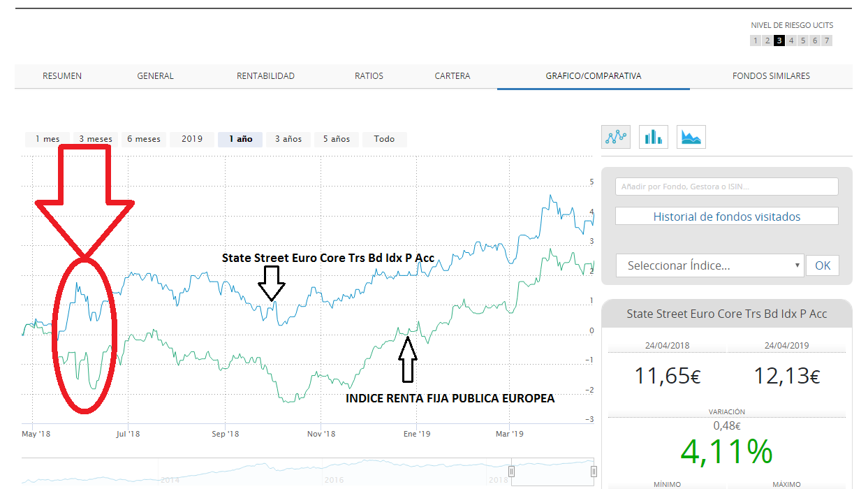Select the line chart view icon

(615, 137)
